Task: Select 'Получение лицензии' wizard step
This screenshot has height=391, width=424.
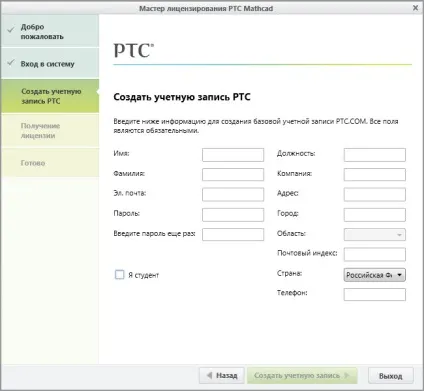Action: (50, 131)
